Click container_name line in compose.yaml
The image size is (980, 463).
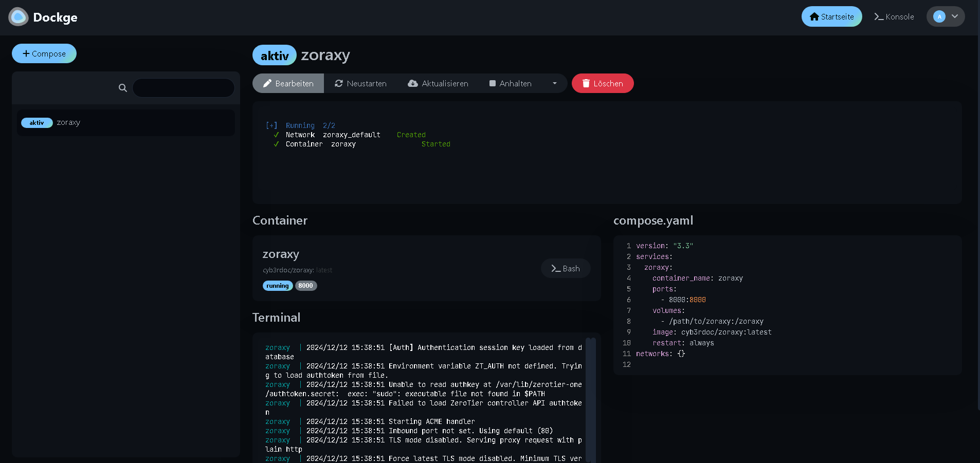click(x=698, y=278)
